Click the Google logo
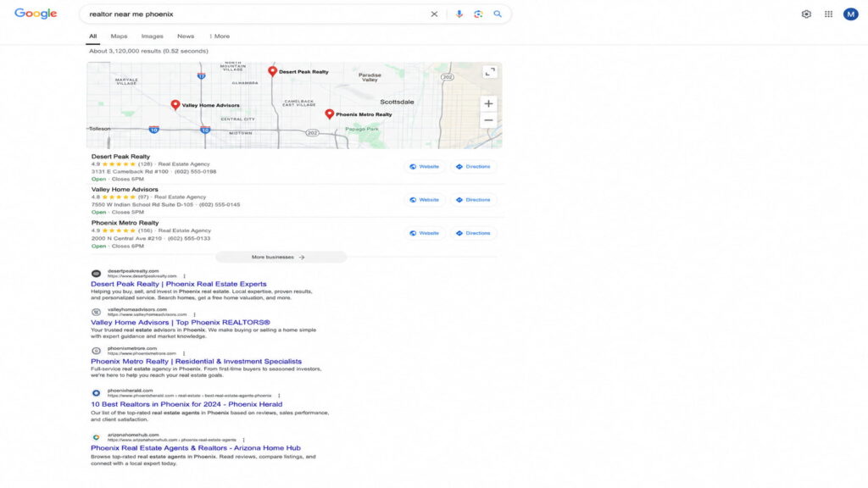868x488 pixels. pyautogui.click(x=36, y=14)
